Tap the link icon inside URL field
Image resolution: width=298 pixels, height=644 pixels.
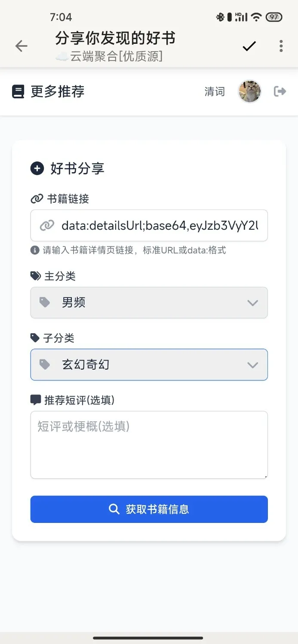coord(47,225)
